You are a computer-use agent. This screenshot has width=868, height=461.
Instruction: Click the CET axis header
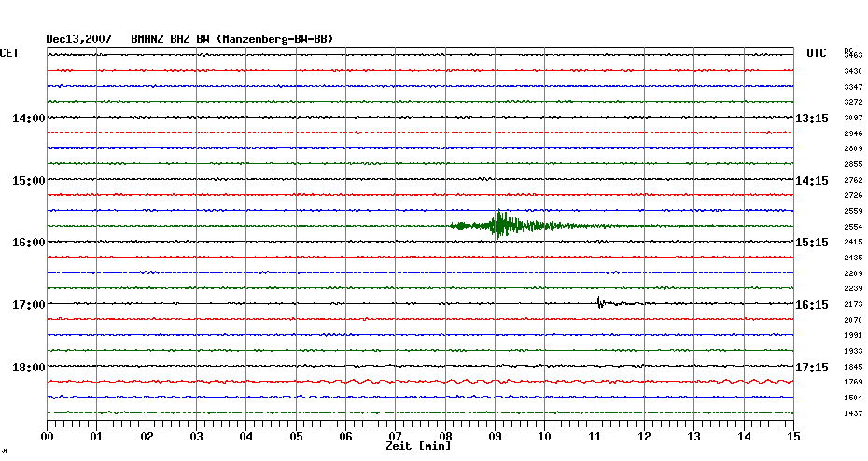tap(9, 53)
